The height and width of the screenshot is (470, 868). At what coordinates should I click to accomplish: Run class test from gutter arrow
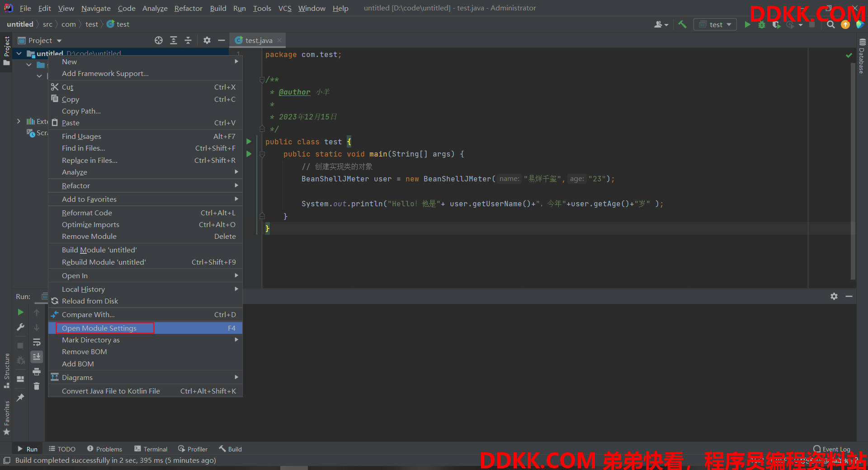(249, 142)
